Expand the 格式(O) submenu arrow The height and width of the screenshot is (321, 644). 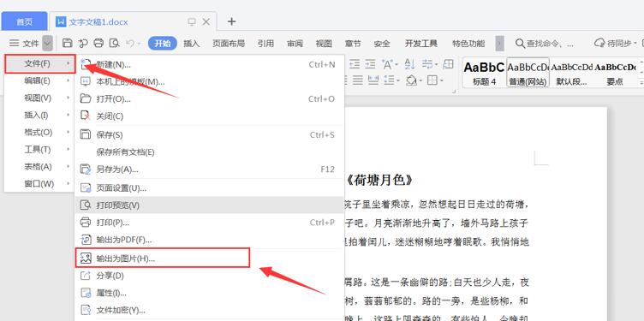[x=68, y=133]
